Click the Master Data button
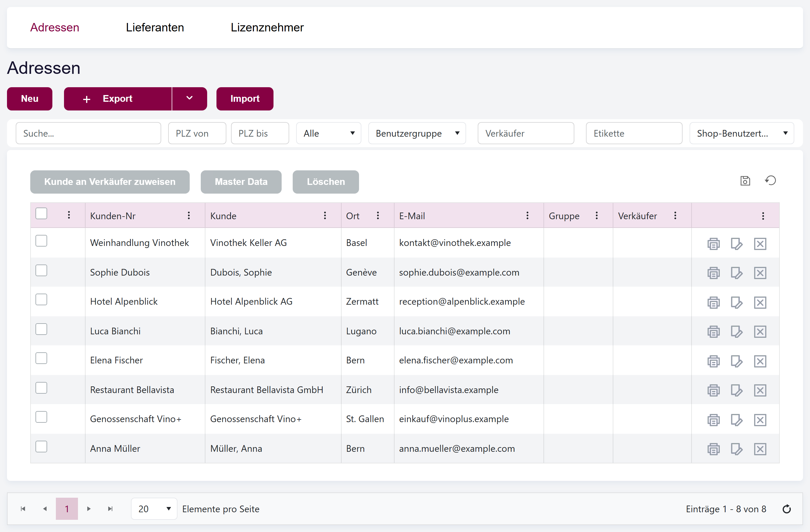Viewport: 810px width, 532px height. [241, 182]
